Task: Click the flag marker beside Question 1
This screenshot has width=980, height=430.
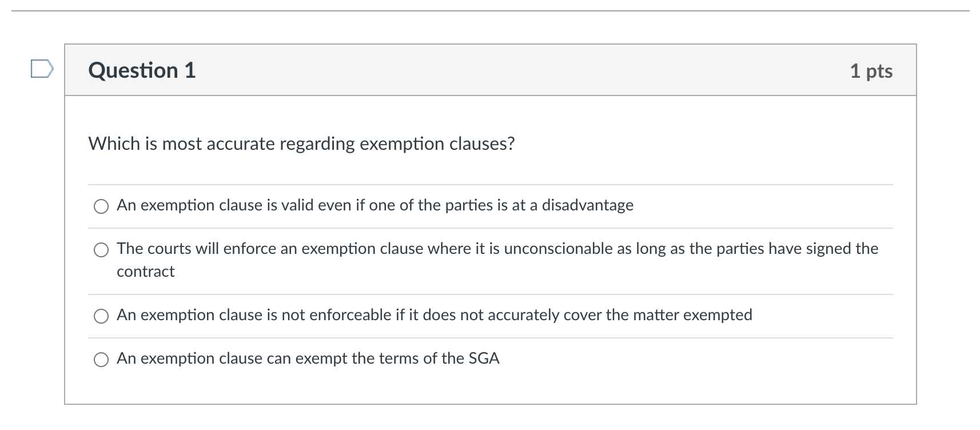Action: tap(42, 70)
